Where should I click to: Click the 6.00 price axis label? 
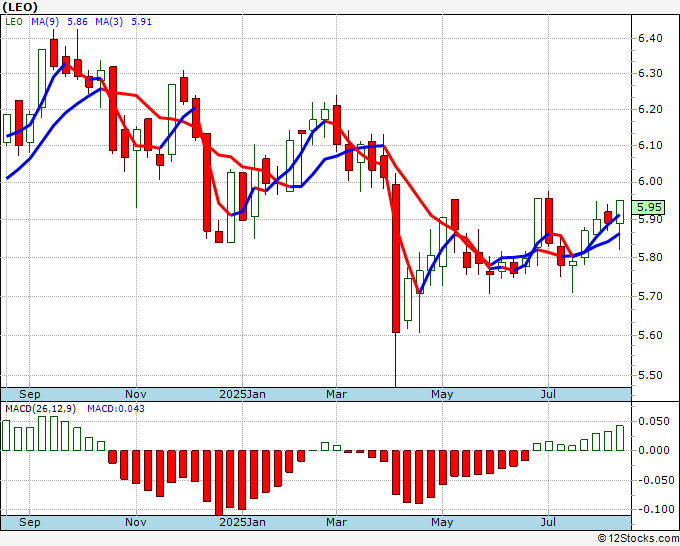click(x=650, y=181)
